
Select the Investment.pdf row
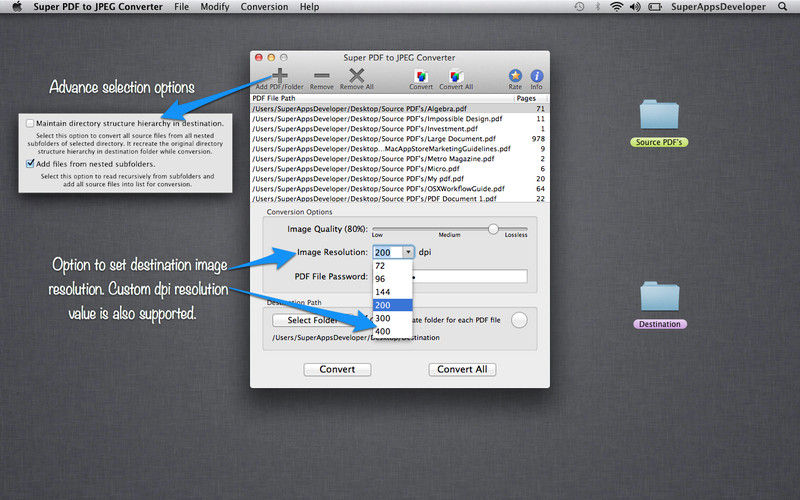tap(399, 129)
